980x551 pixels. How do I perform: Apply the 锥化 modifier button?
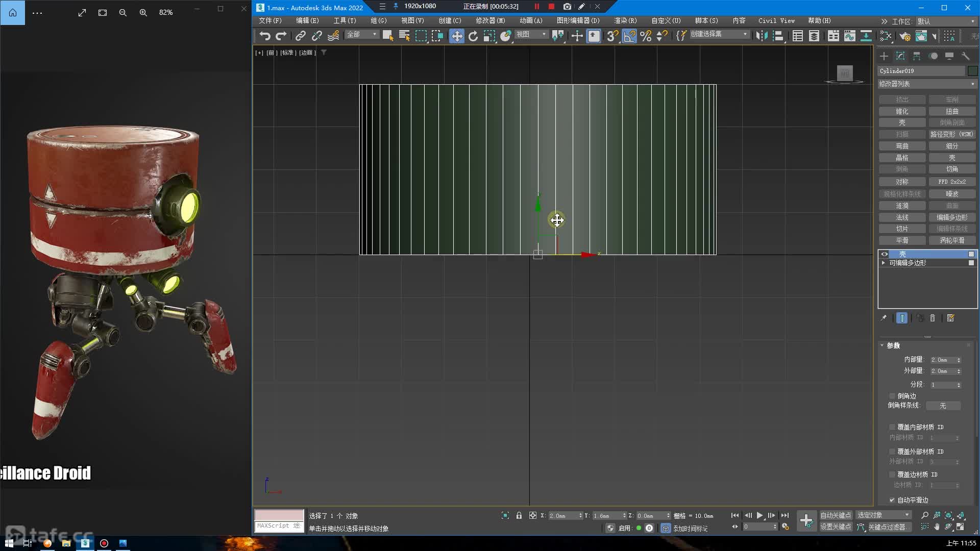902,111
